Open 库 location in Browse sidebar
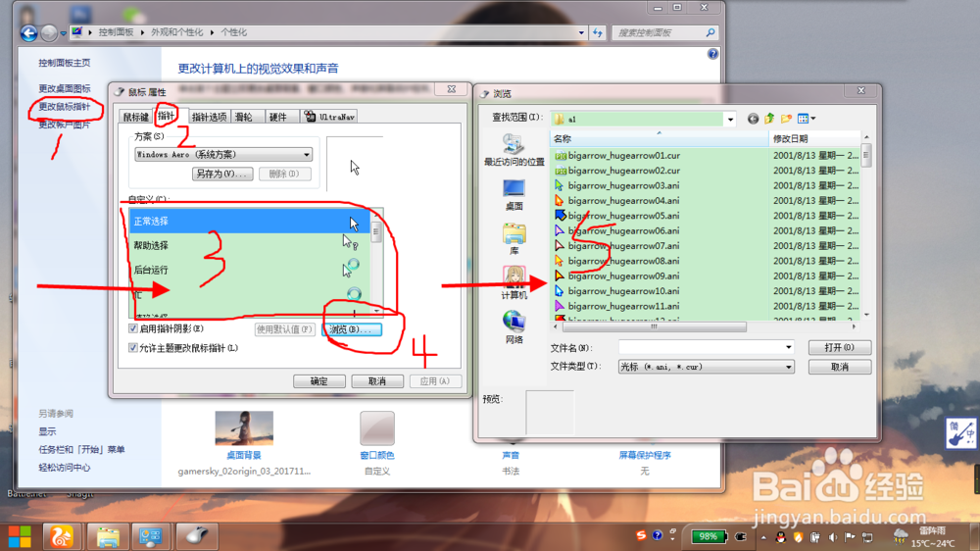This screenshot has height=551, width=980. click(x=514, y=239)
